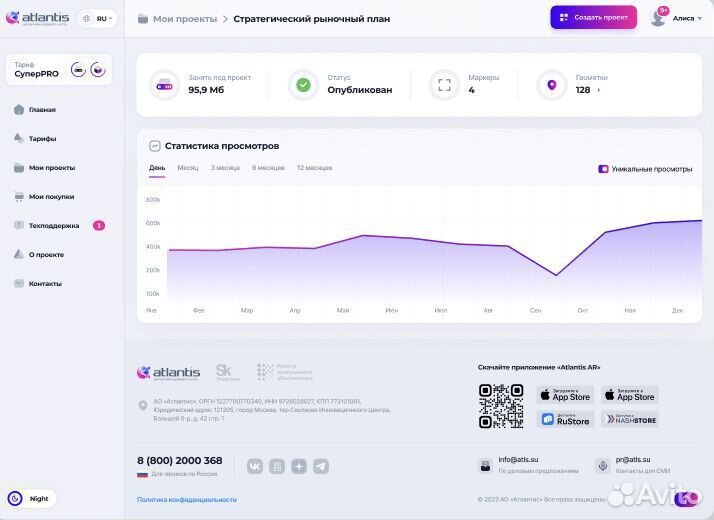Toggle the Night mode switch

(x=31, y=499)
